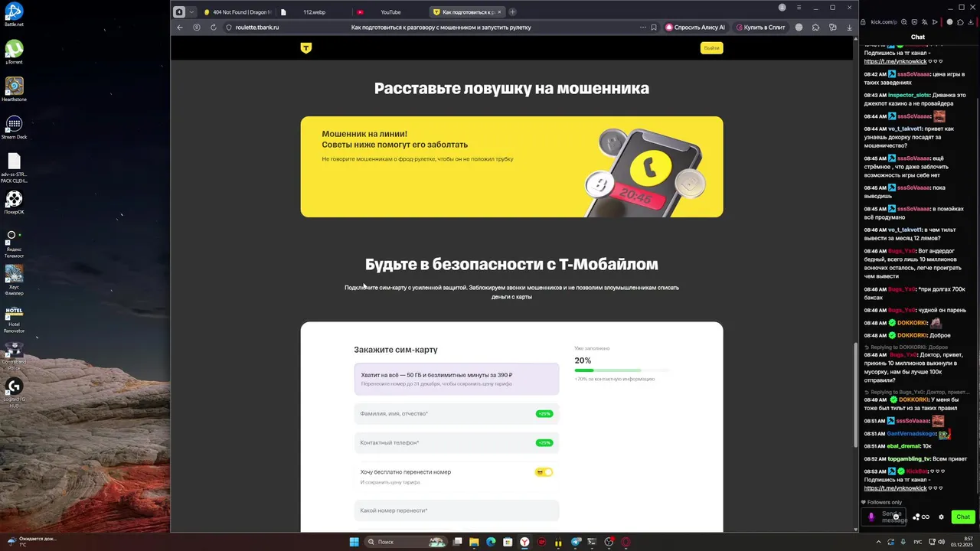Click volume speaker icon in tray
The image size is (980, 551).
click(941, 542)
